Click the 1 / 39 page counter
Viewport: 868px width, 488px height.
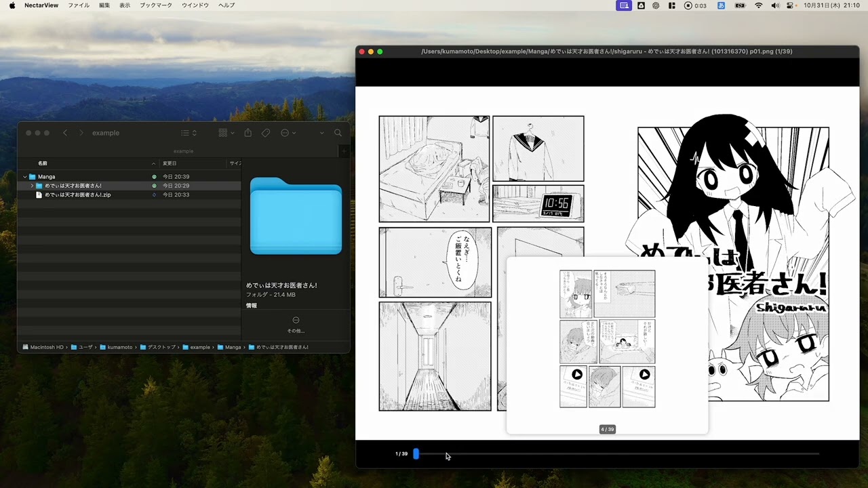coord(401,454)
